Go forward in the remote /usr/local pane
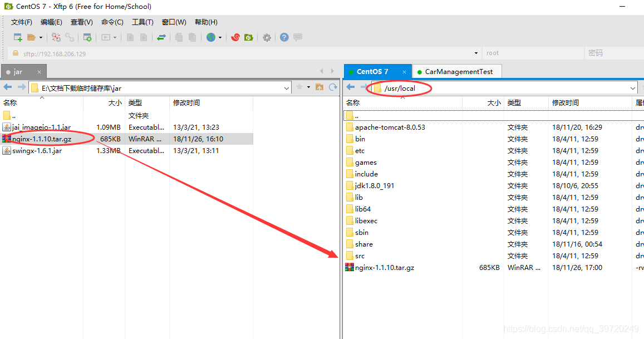The width and height of the screenshot is (644, 339). [363, 87]
